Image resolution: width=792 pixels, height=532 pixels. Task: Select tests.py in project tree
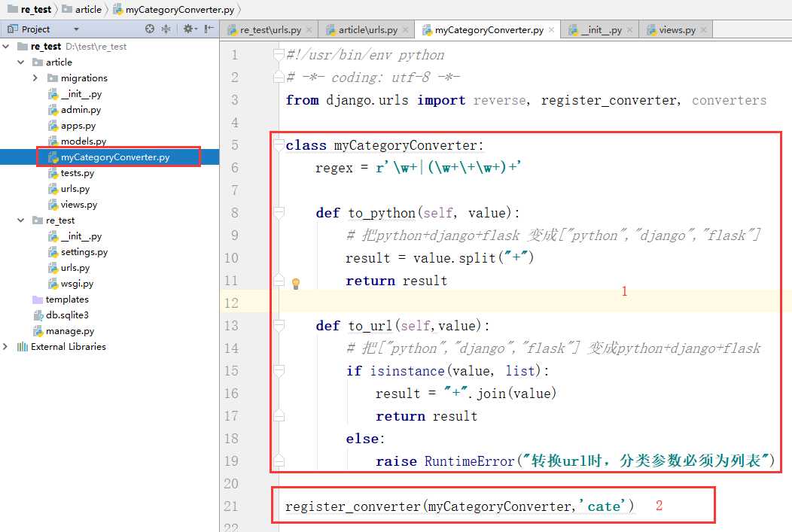pos(72,172)
